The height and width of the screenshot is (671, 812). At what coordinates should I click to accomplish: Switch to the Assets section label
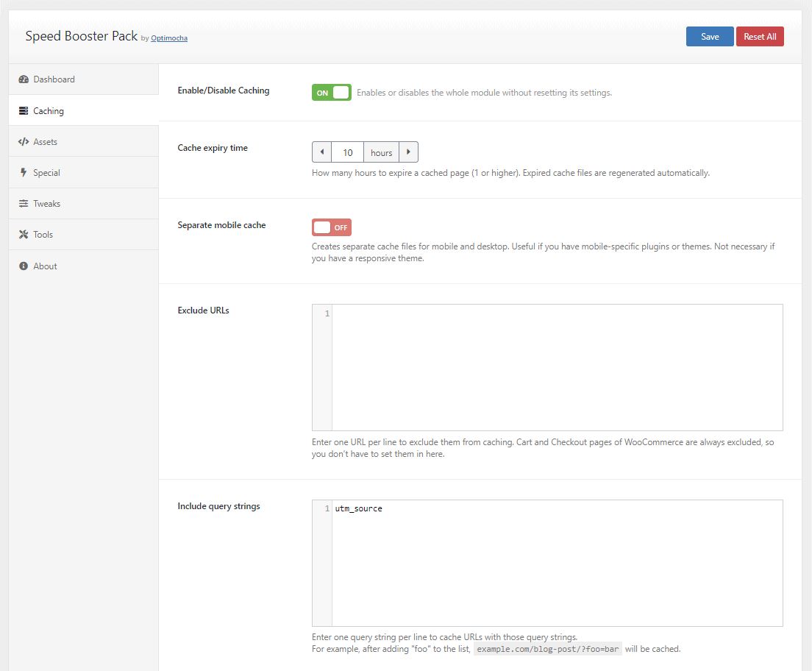pyautogui.click(x=45, y=141)
